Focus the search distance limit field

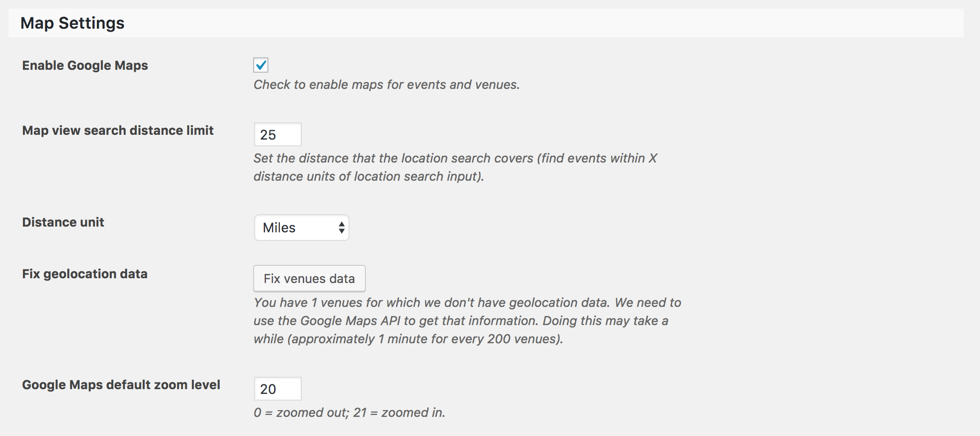pyautogui.click(x=277, y=134)
